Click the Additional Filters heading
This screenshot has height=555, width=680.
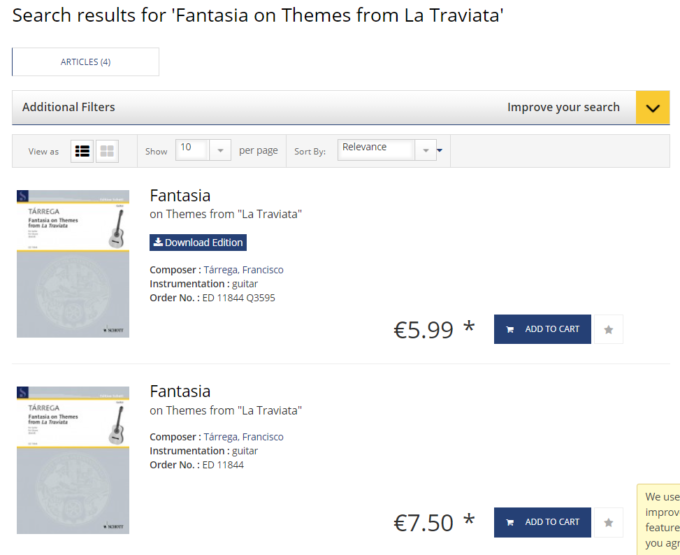point(68,107)
